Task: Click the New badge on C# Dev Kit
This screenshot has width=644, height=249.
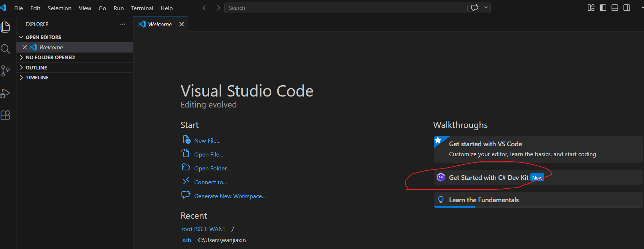Action: [x=537, y=178]
